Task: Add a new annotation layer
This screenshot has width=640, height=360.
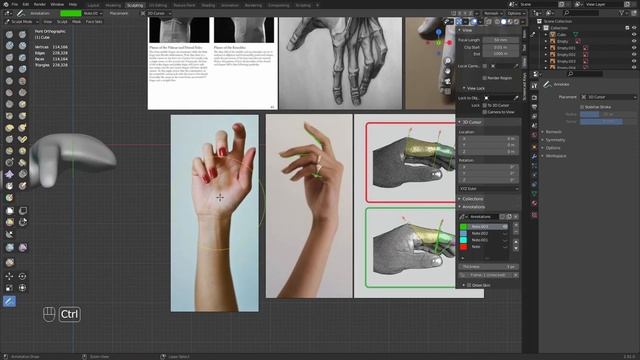Action: click(x=516, y=225)
